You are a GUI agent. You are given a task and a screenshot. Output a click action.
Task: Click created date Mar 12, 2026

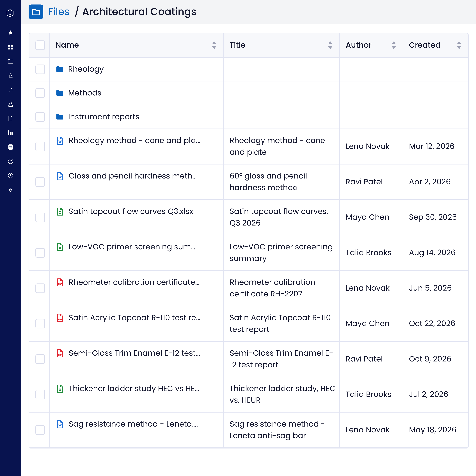pyautogui.click(x=432, y=146)
